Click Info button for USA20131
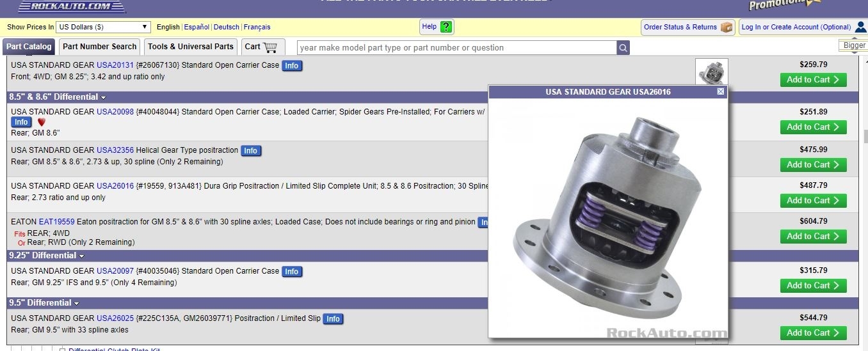The image size is (868, 351). 292,66
